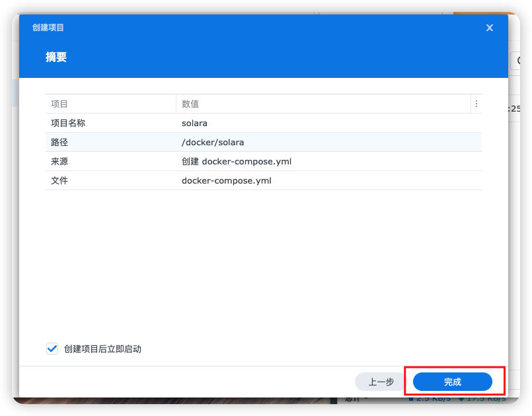Click the 完成 button to finish
532x416 pixels.
[453, 382]
